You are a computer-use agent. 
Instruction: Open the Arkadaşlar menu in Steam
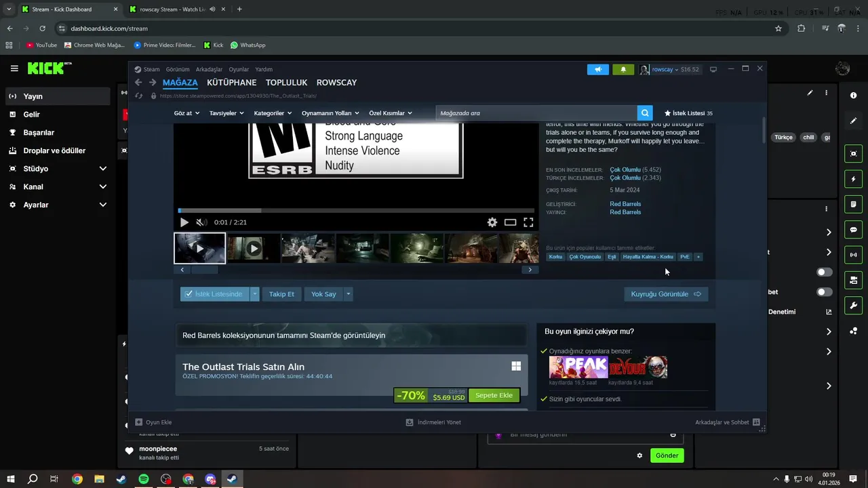click(x=209, y=69)
